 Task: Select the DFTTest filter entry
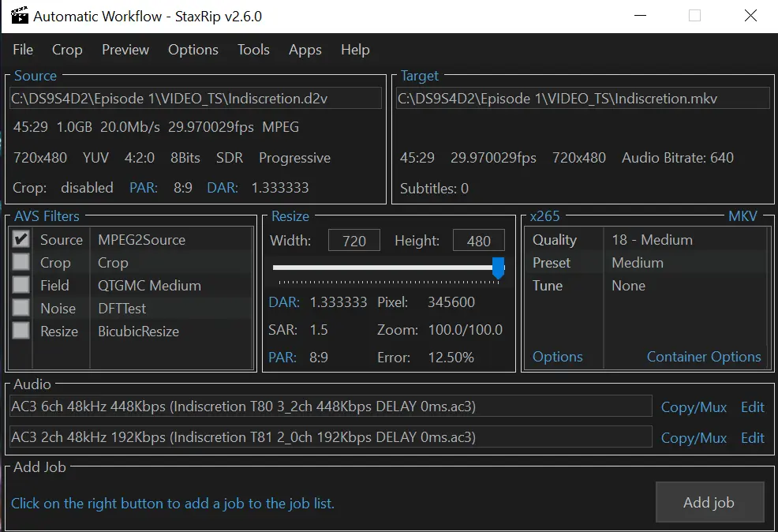pos(122,308)
